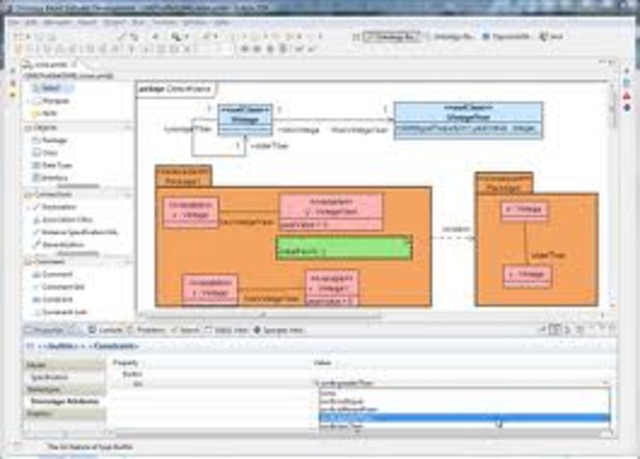
Task: Select the Package object tool
Action: 51,140
